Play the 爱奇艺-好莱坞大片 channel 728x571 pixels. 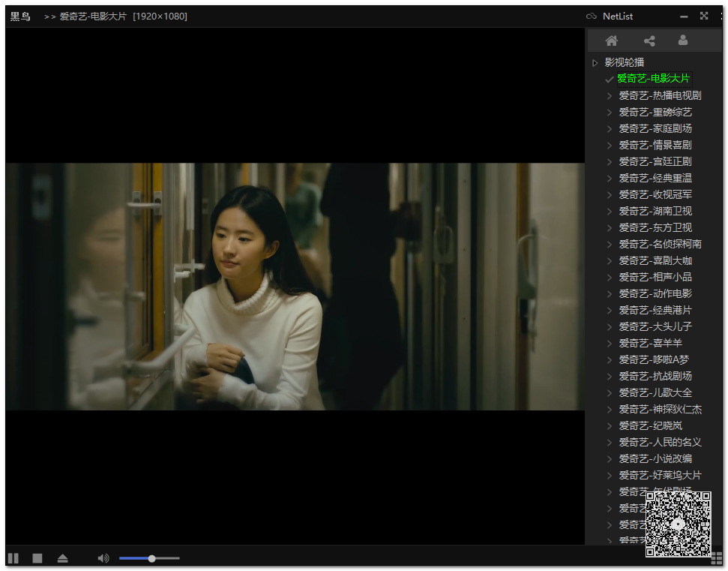click(660, 475)
